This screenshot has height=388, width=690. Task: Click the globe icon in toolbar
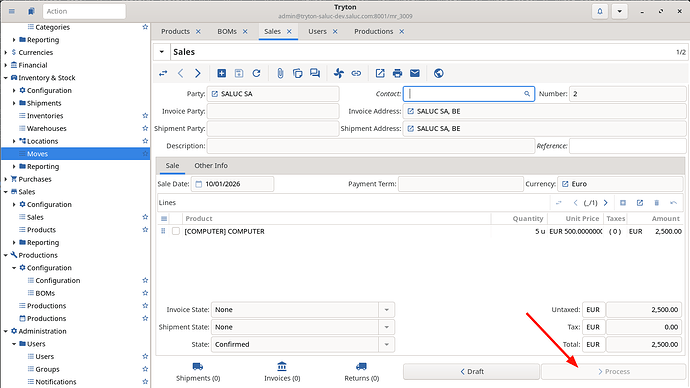click(438, 73)
